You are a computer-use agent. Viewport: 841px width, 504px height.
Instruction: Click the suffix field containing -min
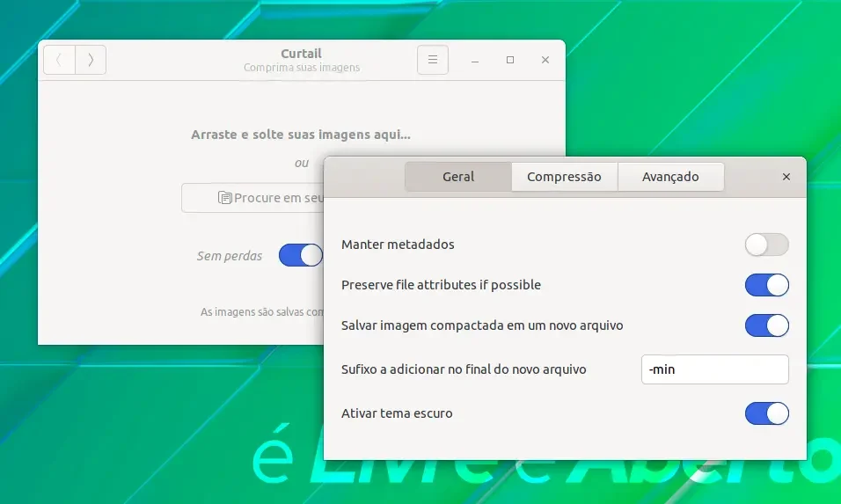[x=715, y=369]
